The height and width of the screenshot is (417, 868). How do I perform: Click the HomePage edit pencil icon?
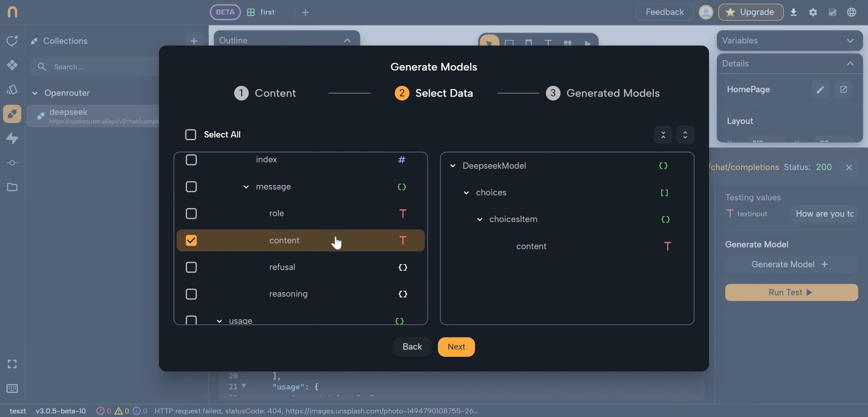tap(820, 90)
